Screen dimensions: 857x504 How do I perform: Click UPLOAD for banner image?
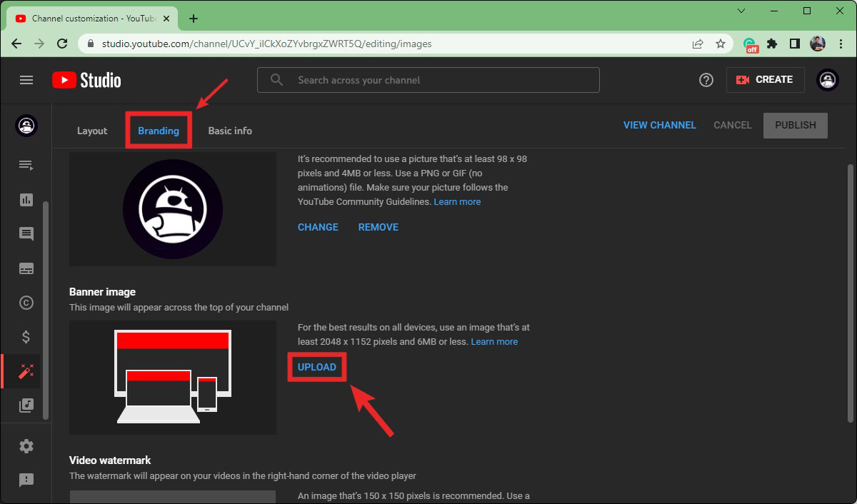[x=316, y=367]
